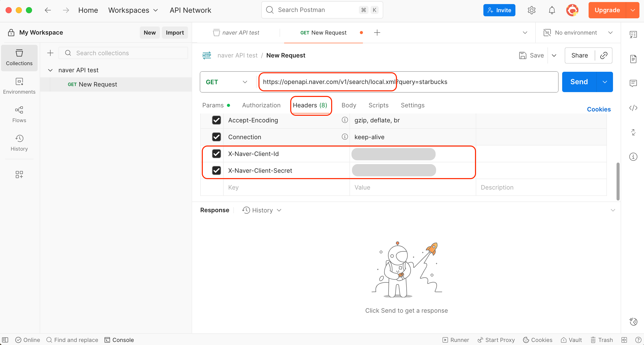Open Console in the status bar
Viewport: 644px width, 345px height.
[119, 340]
